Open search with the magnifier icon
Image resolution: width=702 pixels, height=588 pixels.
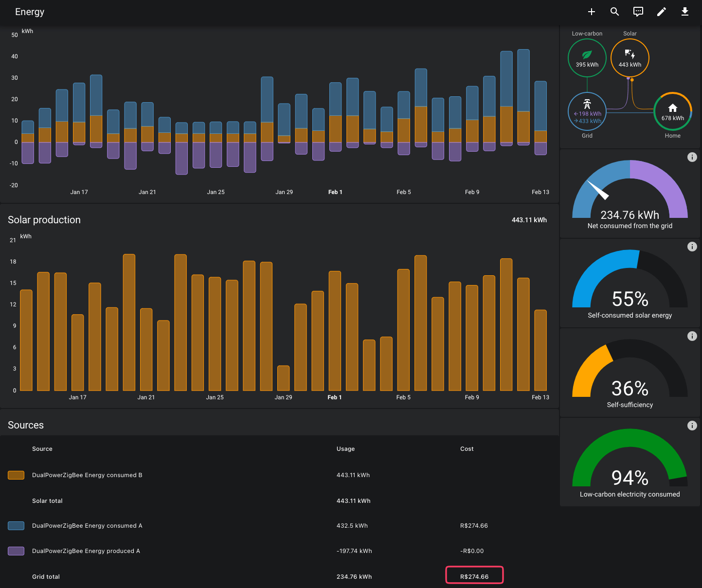pyautogui.click(x=615, y=12)
